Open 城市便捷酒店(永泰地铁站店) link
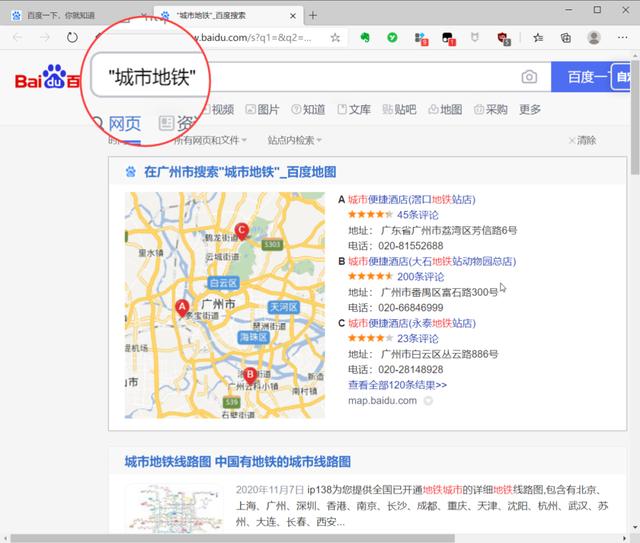Viewport: 640px width, 543px height. pyautogui.click(x=412, y=323)
